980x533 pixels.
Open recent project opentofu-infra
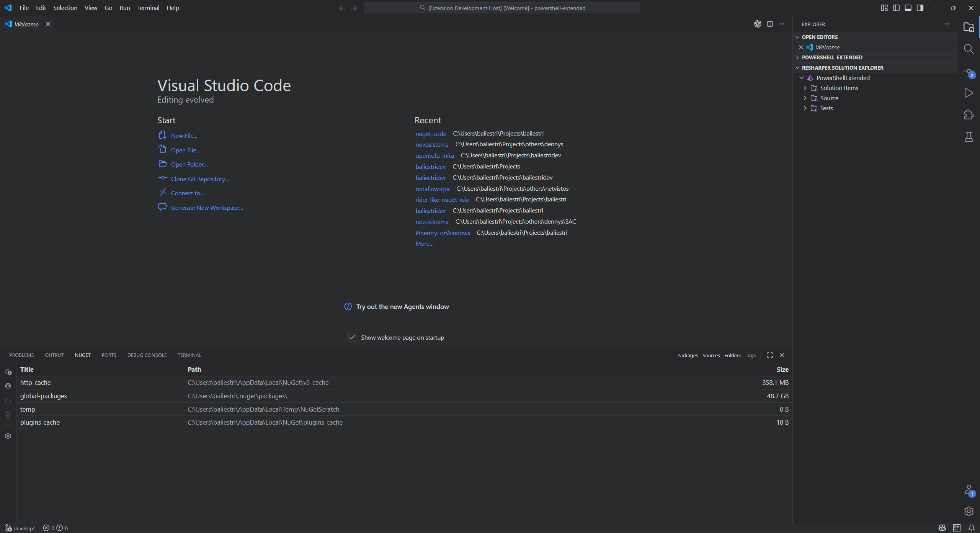pyautogui.click(x=434, y=155)
